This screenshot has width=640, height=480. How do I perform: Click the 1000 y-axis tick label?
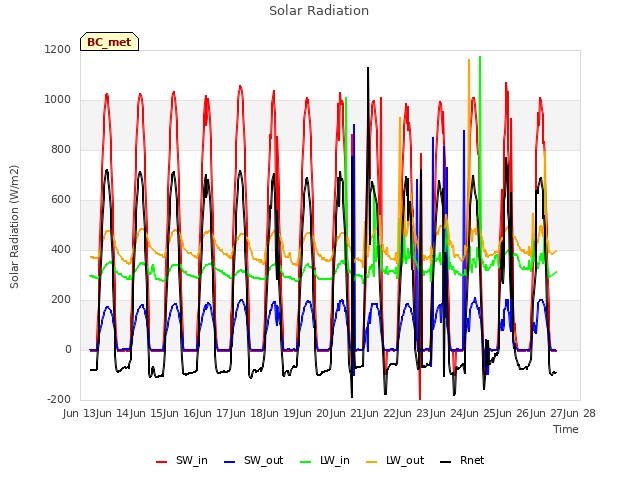click(x=58, y=100)
